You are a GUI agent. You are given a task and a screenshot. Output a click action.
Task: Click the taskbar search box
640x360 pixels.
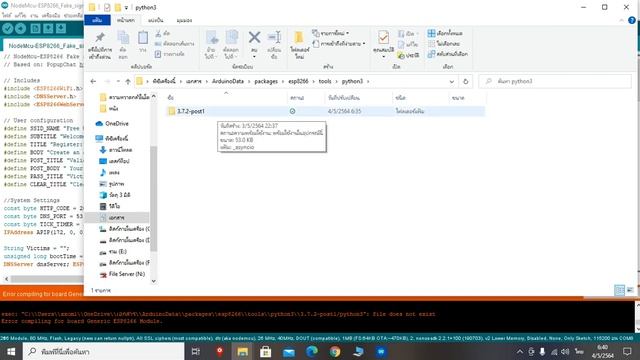104,351
